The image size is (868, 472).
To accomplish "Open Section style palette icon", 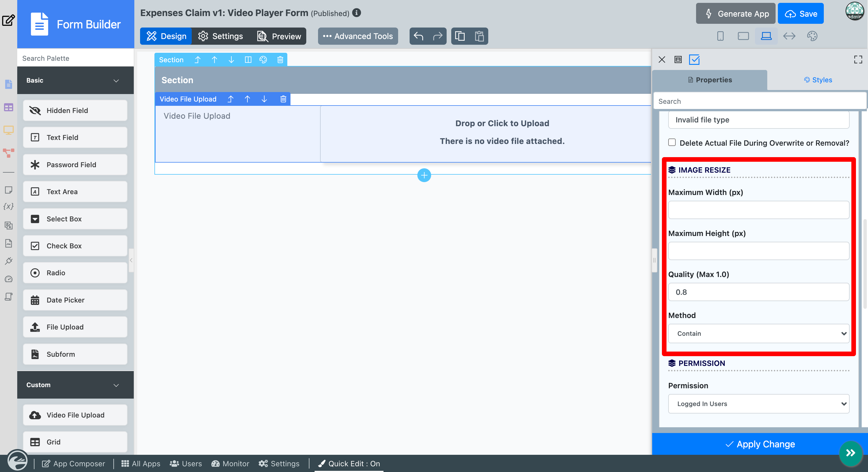I will pyautogui.click(x=263, y=60).
